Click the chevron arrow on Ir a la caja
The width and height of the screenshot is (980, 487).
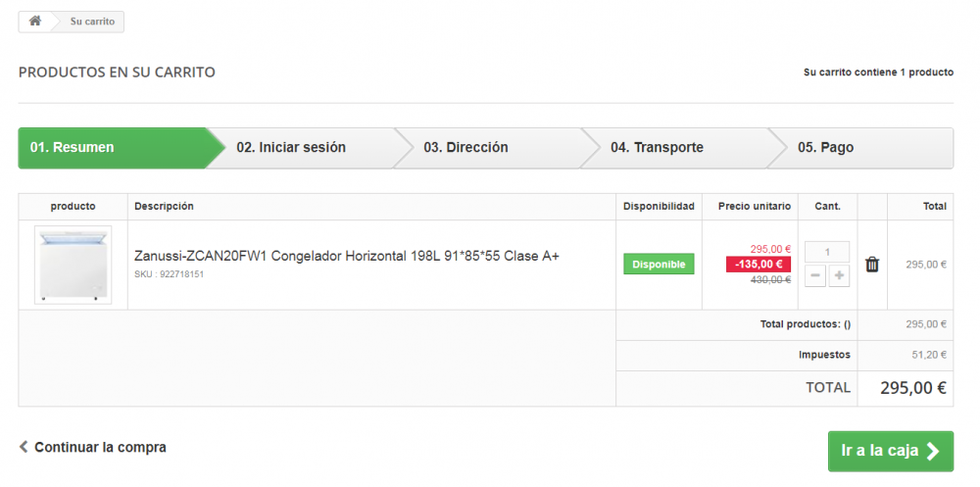pos(933,451)
